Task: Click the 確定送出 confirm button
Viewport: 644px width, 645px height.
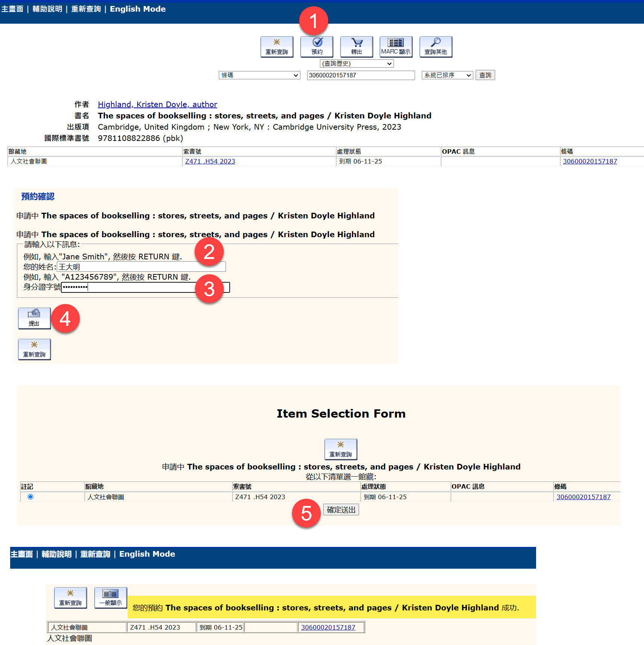Action: 341,510
